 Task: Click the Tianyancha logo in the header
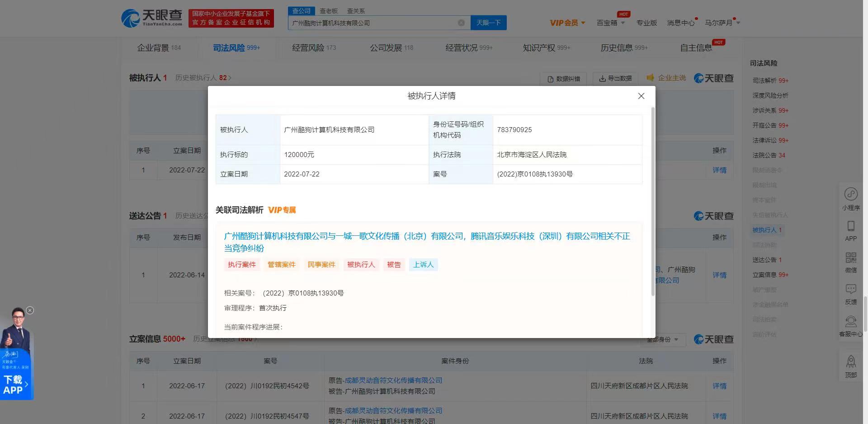151,18
